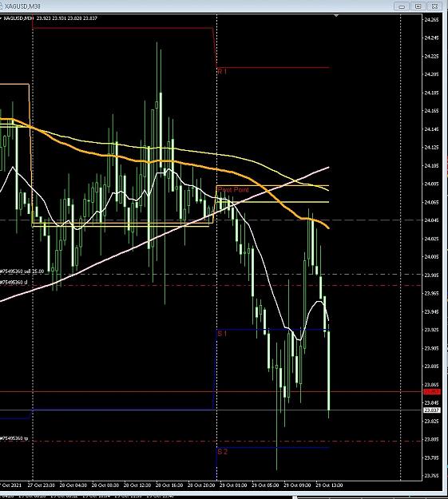448x499 pixels.
Task: Click the 24.265 price scale label
Action: tap(431, 20)
